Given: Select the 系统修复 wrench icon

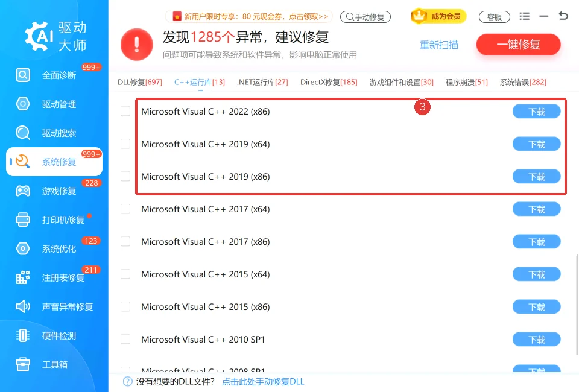Looking at the screenshot, I should click(23, 162).
